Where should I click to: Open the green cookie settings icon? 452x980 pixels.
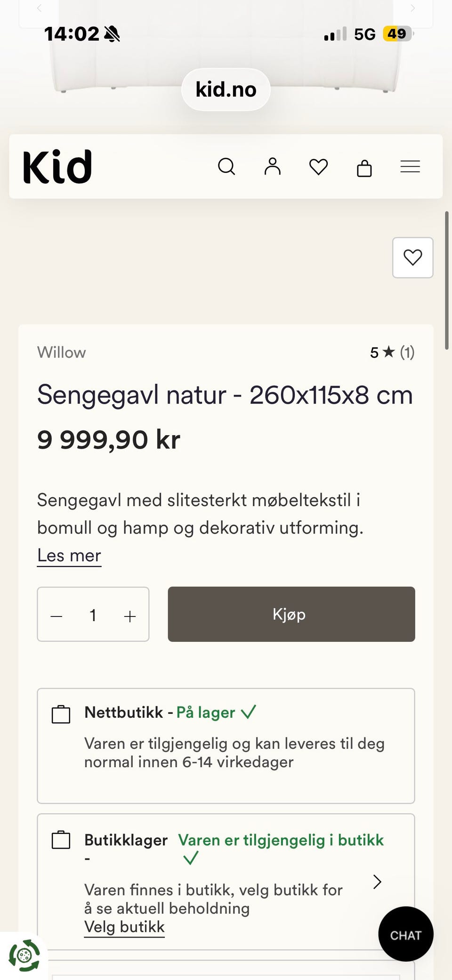(24, 956)
